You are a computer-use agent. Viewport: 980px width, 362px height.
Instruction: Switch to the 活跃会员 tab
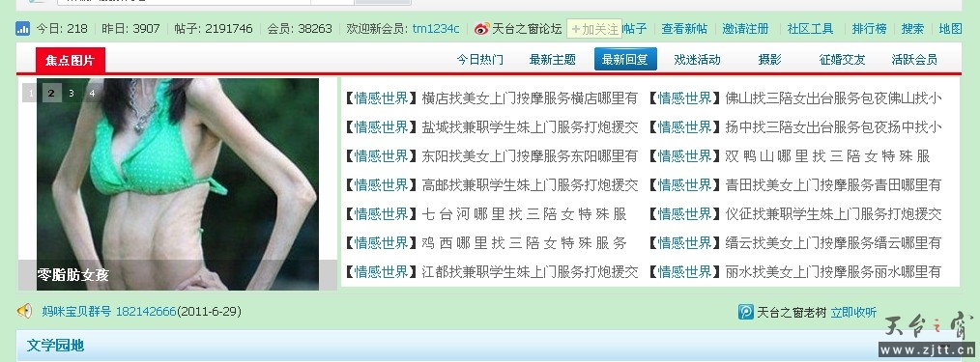(914, 59)
